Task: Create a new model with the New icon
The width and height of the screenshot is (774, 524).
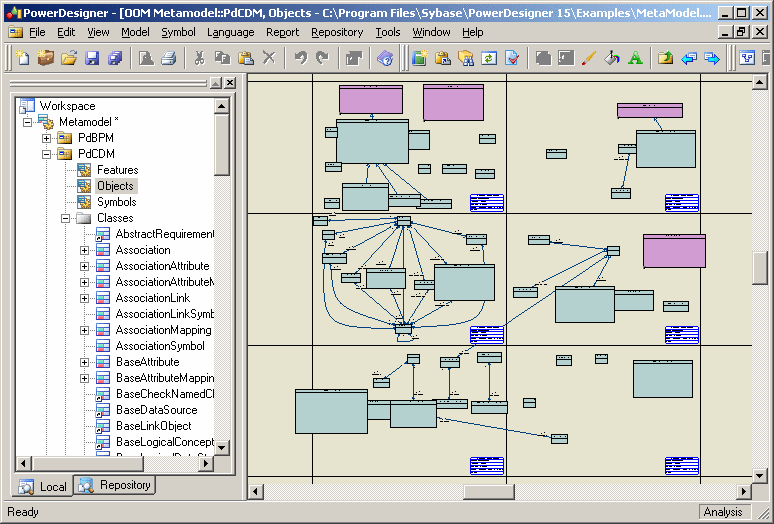Action: [23, 58]
